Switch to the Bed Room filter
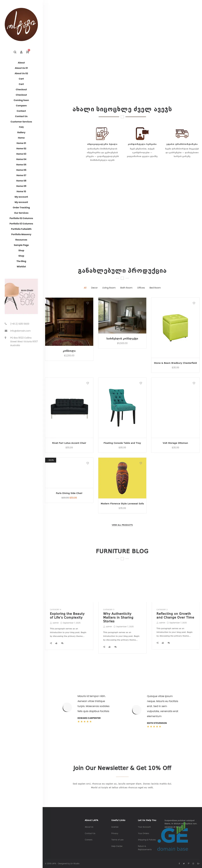This screenshot has width=202, height=868. [155, 288]
